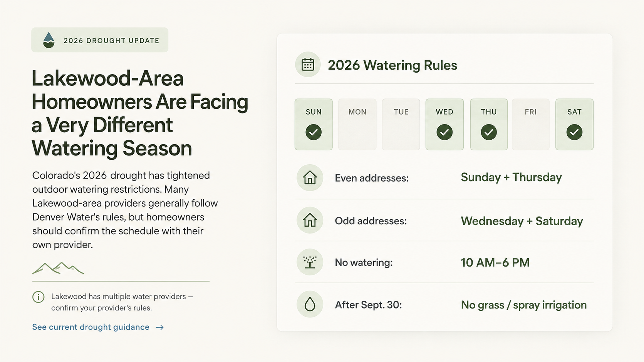Click the 10 AM–6 PM value
This screenshot has height=362, width=644.
pos(495,263)
